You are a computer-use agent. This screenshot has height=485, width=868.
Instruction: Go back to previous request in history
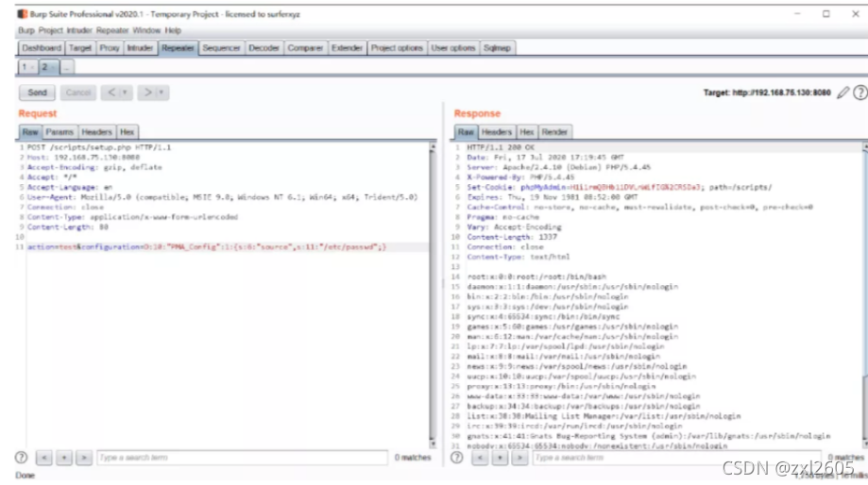(111, 92)
